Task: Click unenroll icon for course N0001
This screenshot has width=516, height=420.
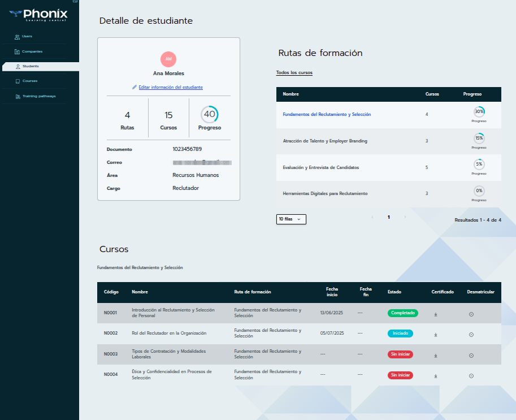Action: click(471, 314)
